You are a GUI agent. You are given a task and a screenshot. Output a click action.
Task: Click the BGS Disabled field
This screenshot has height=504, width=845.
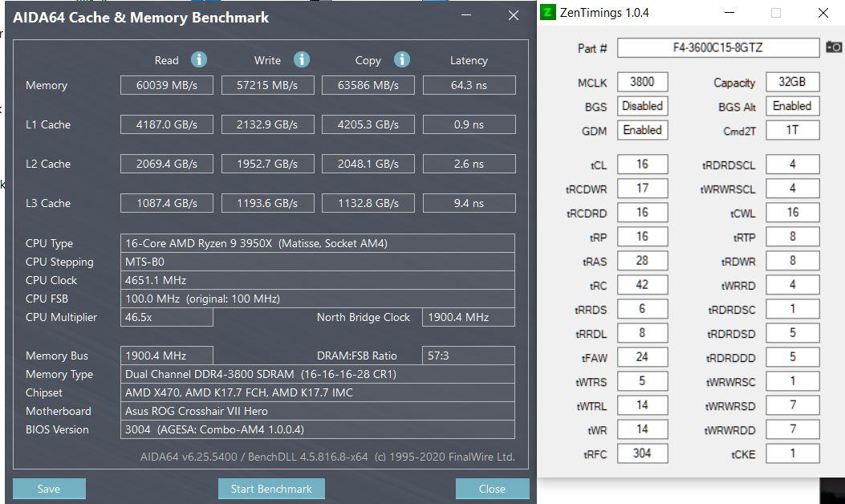coord(642,106)
